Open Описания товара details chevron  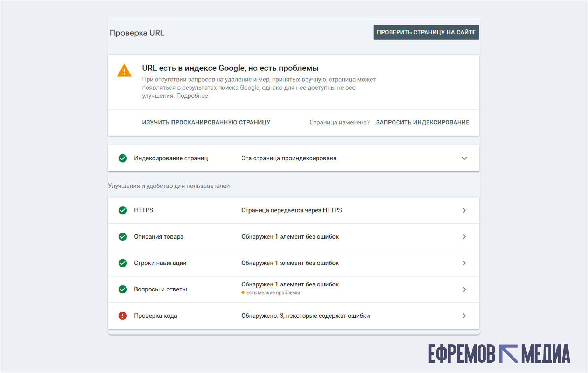pos(464,237)
